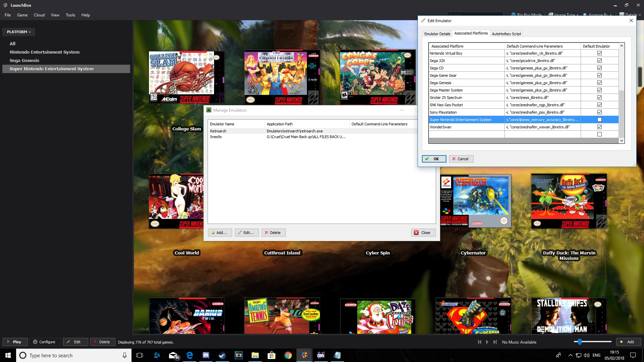This screenshot has width=644, height=362.
Task: Open Microsoft Edge from the taskbar
Action: [x=190, y=355]
